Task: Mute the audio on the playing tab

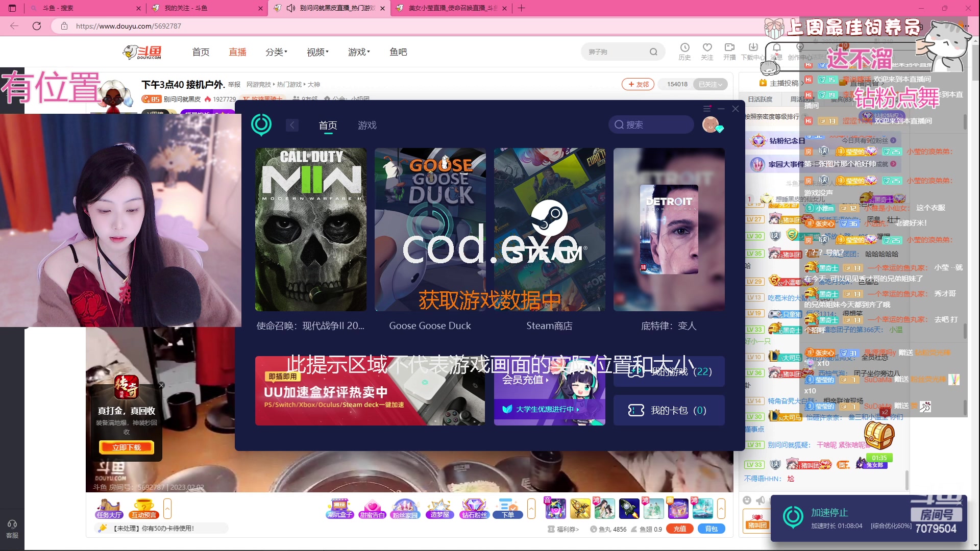Action: [291, 8]
